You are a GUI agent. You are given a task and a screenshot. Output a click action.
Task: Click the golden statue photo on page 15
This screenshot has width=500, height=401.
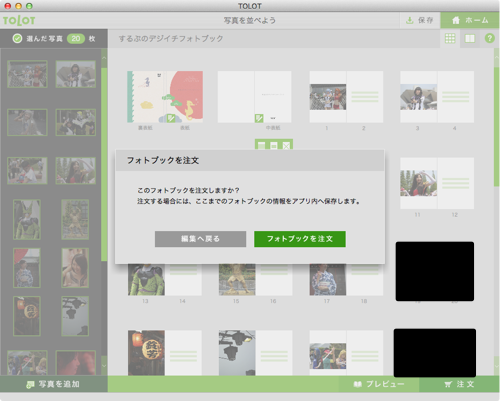pyautogui.click(x=237, y=280)
